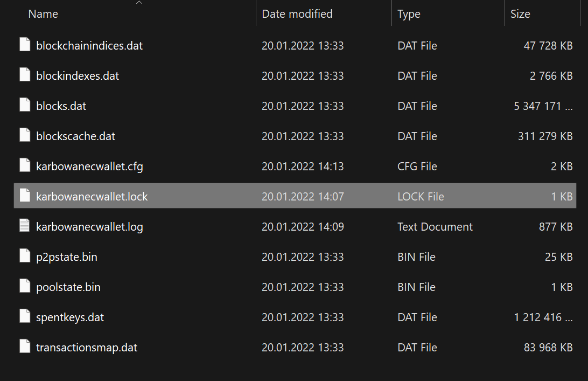Click the karbowanecwallet.log text document icon
This screenshot has width=588, height=381.
(x=25, y=225)
